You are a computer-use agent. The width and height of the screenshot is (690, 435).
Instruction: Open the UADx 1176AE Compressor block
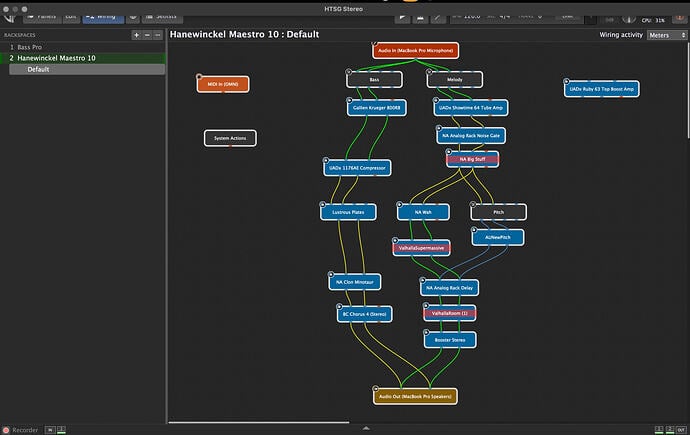(x=357, y=168)
